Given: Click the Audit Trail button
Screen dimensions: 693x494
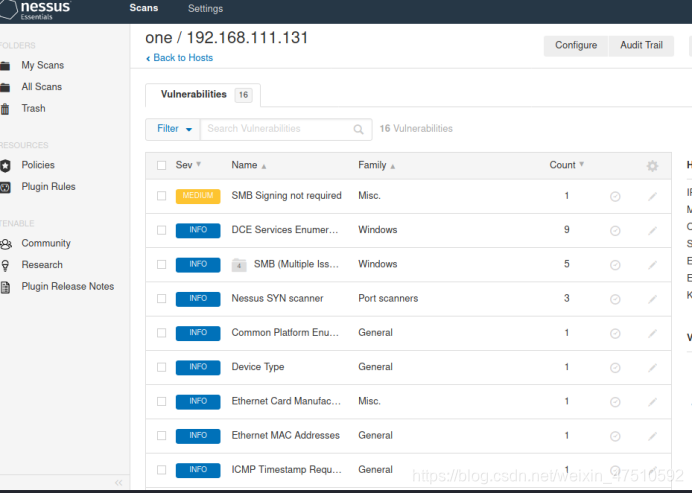Looking at the screenshot, I should [641, 46].
